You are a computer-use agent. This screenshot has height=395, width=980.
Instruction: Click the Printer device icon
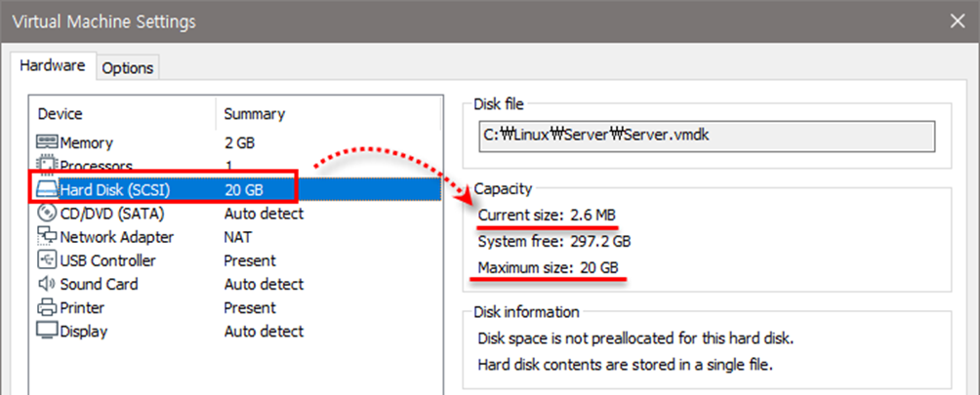(47, 307)
